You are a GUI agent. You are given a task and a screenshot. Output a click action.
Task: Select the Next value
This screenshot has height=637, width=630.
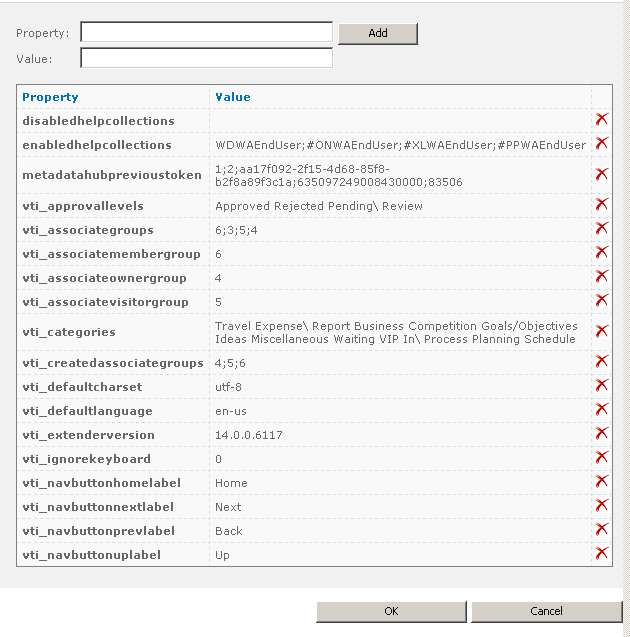(228, 507)
